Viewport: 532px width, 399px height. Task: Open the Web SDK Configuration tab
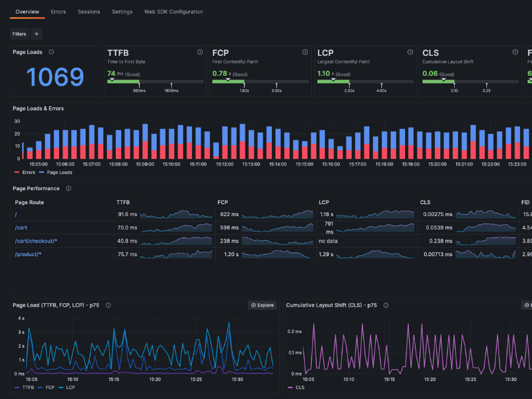point(174,11)
